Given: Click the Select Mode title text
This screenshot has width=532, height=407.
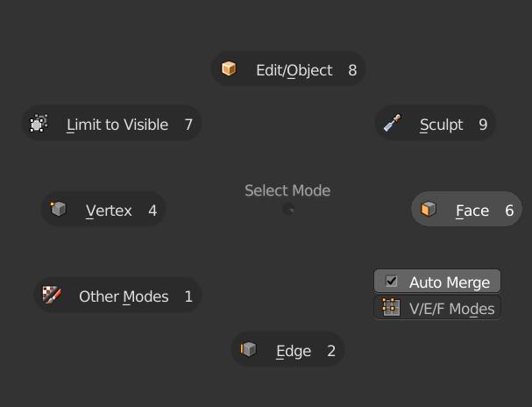Looking at the screenshot, I should pos(287,190).
